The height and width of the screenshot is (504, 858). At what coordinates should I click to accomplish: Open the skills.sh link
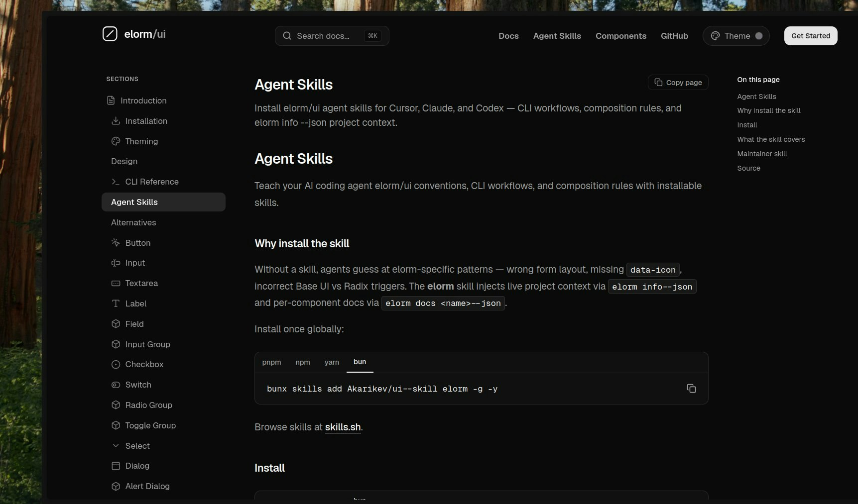pos(343,427)
